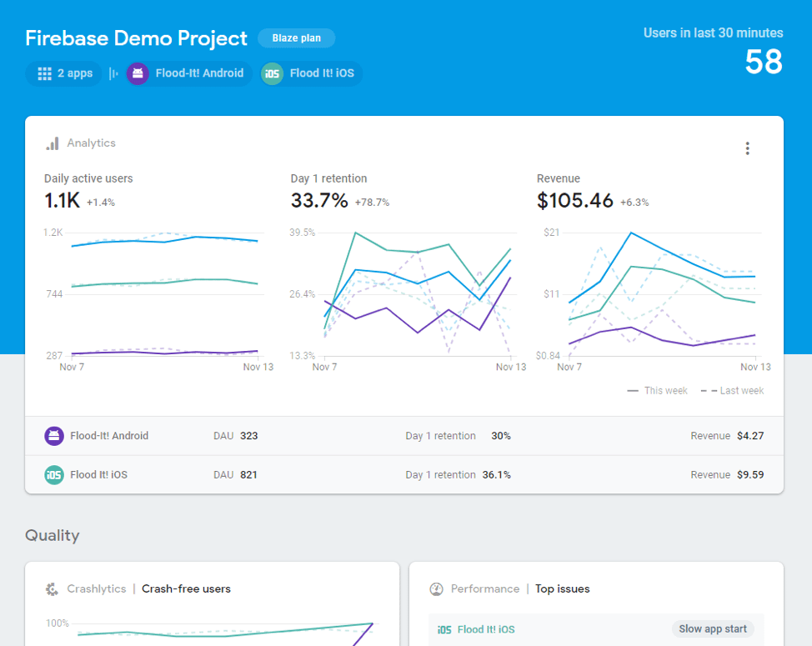Click the Android Revenue $4.27 value

click(750, 436)
